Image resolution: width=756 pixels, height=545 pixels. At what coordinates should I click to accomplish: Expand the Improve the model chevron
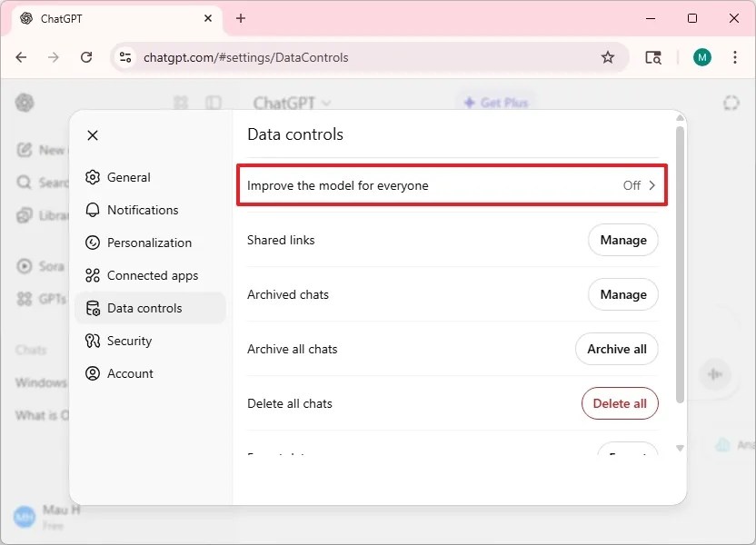pos(652,184)
